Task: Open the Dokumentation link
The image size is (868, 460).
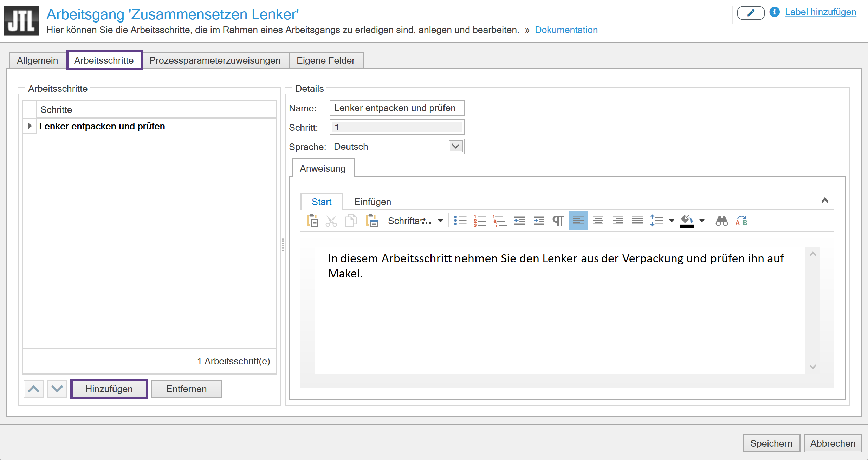Action: point(566,30)
